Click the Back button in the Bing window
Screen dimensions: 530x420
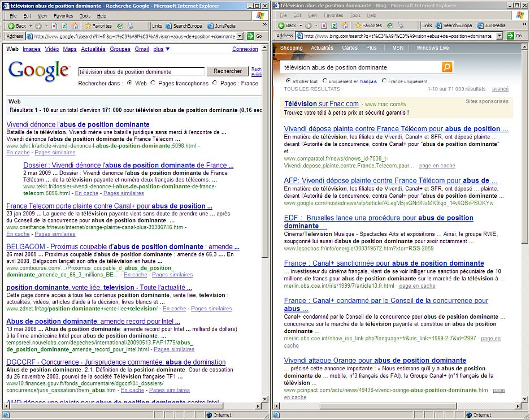point(287,25)
